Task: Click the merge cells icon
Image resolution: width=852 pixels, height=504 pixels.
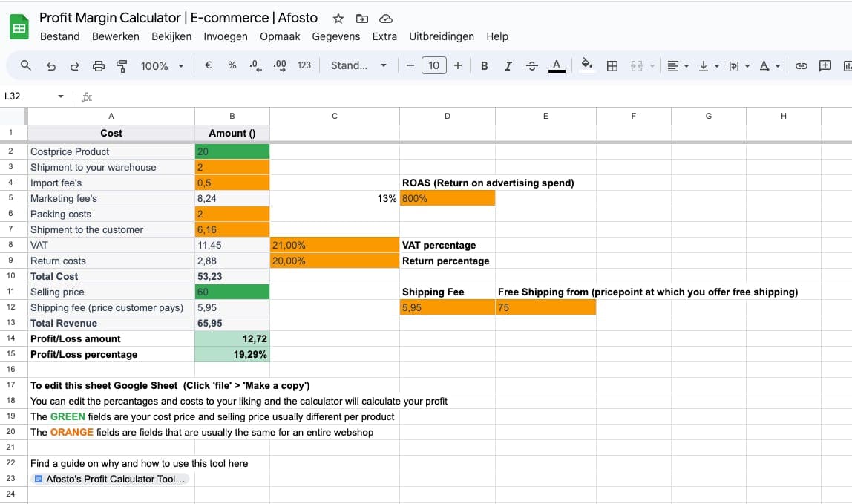Action: [x=637, y=66]
